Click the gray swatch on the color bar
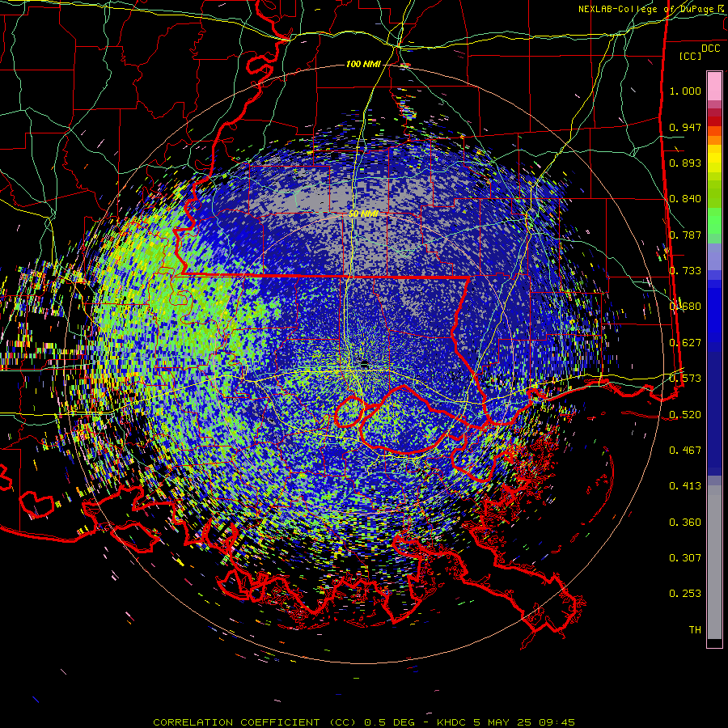The height and width of the screenshot is (728, 728). coord(714,562)
